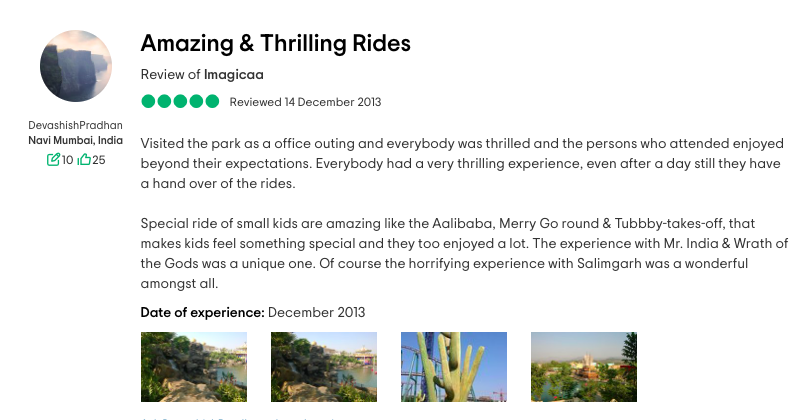The width and height of the screenshot is (800, 420).
Task: Click the review paragraph mentioning Salimgarh
Action: (x=464, y=253)
